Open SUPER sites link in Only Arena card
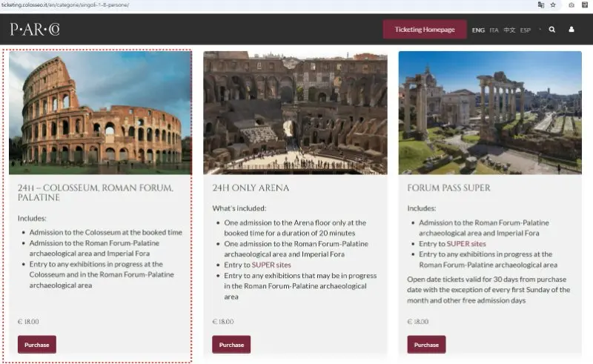 click(x=271, y=265)
